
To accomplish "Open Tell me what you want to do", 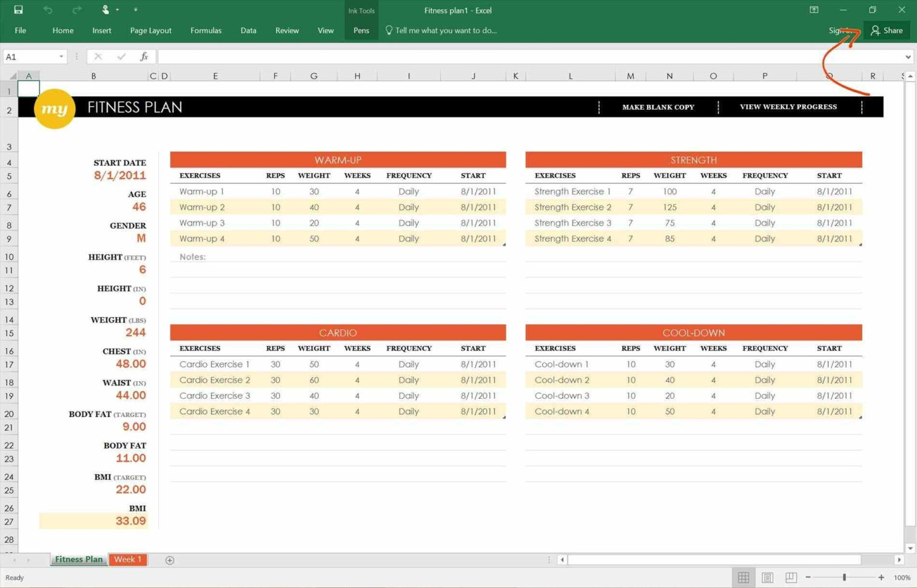I will (446, 30).
